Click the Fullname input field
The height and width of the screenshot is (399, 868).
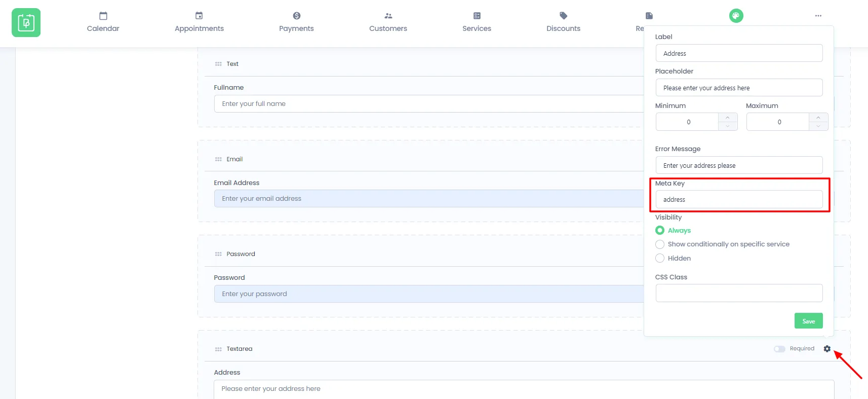[x=428, y=103]
